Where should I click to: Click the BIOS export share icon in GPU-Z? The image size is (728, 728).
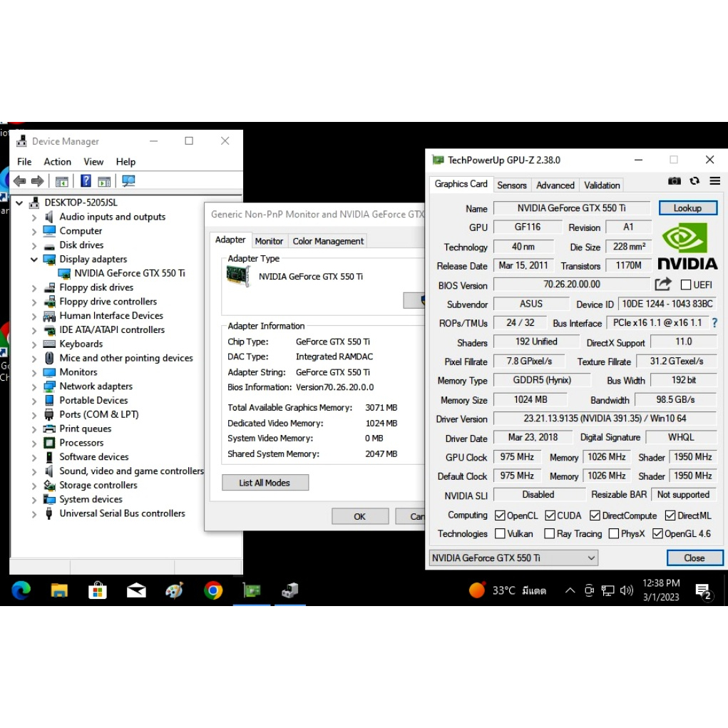point(663,284)
